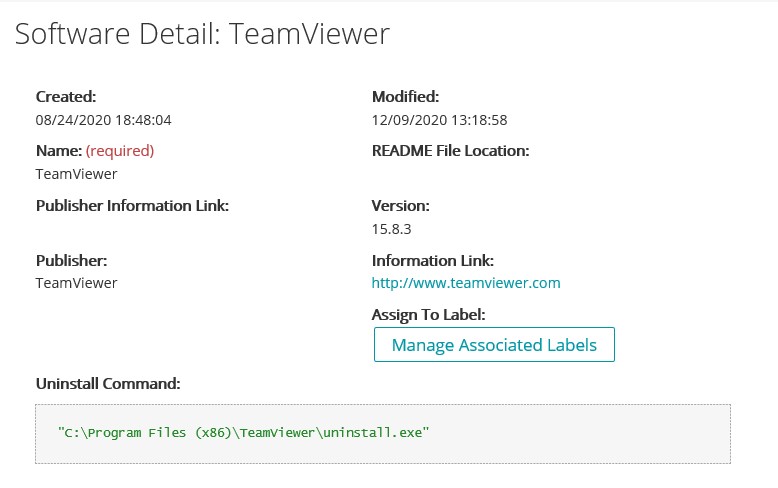Viewport: 778px width, 488px height.
Task: Click the Publisher Information Link label
Action: pyautogui.click(x=132, y=205)
